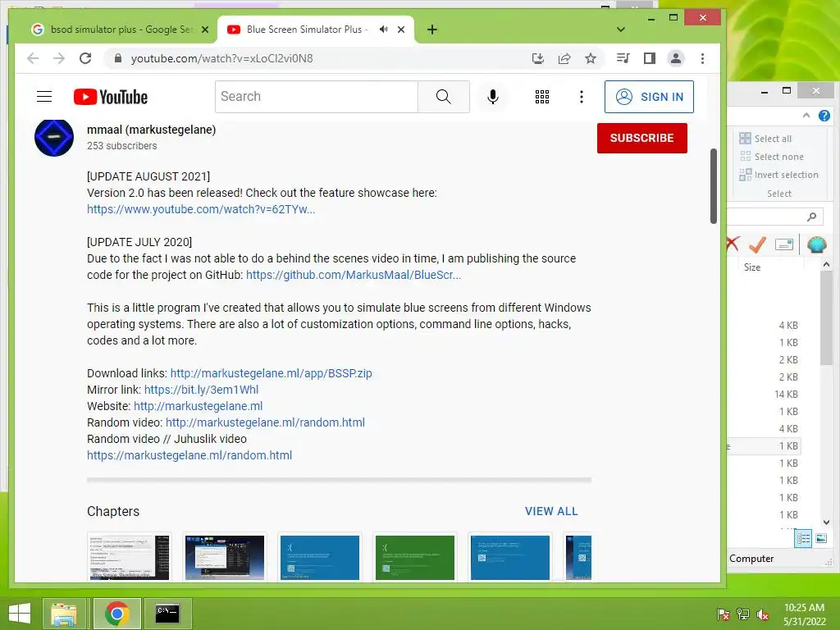Click VIEW ALL chapters
Screen dimensions: 840x630
(x=551, y=511)
